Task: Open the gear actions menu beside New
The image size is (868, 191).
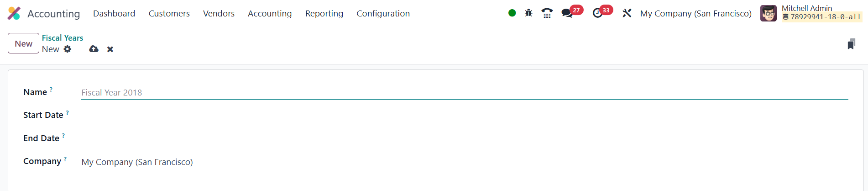Action: click(68, 49)
